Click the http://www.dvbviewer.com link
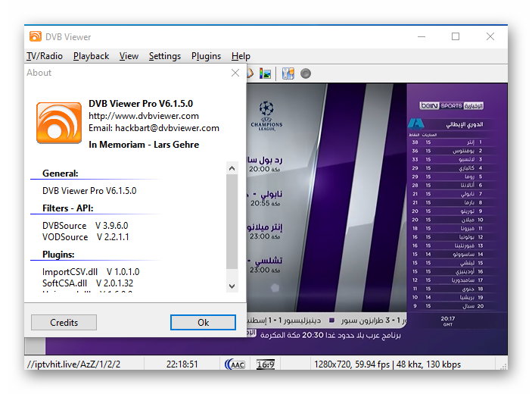 pos(144,116)
